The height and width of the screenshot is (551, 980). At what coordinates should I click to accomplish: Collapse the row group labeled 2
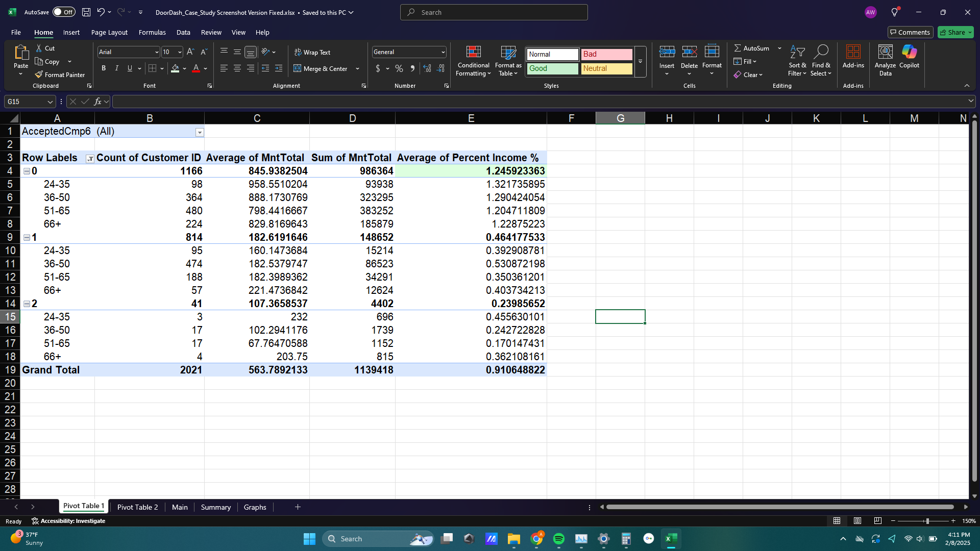point(27,304)
